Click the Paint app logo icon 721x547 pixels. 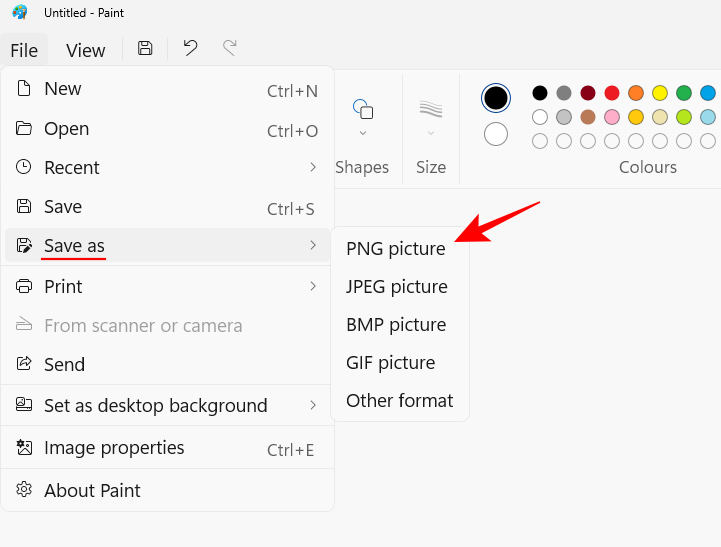coord(20,13)
